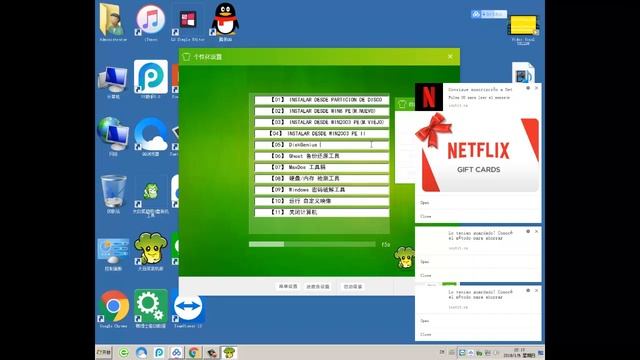Switch to the cabbage app on the taskbar
The image size is (640, 360).
229,353
